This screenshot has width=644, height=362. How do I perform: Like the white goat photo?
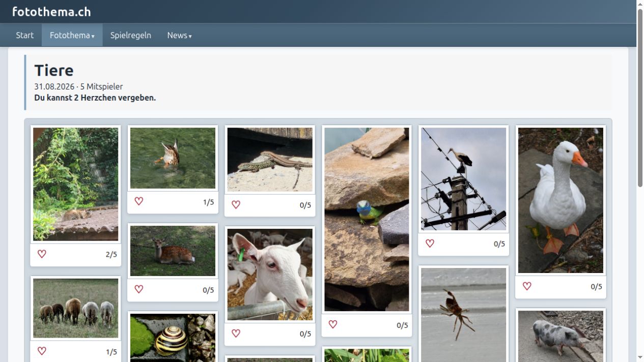coord(236,333)
